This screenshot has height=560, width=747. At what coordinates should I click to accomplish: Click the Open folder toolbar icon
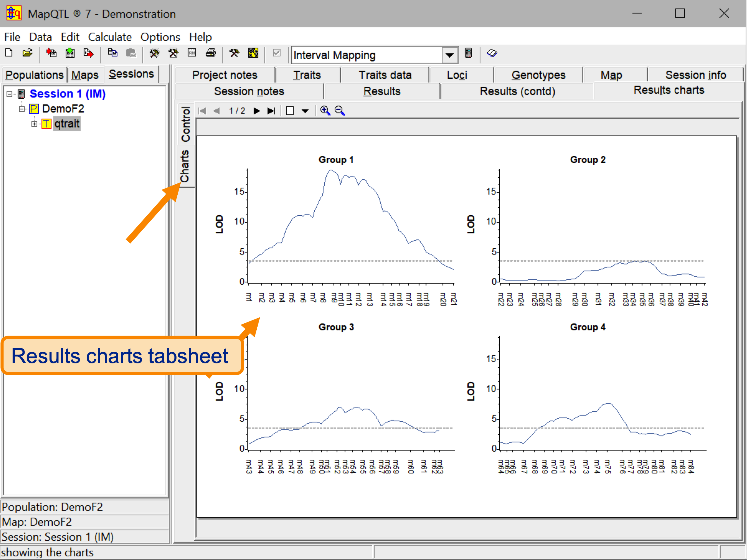coord(28,53)
